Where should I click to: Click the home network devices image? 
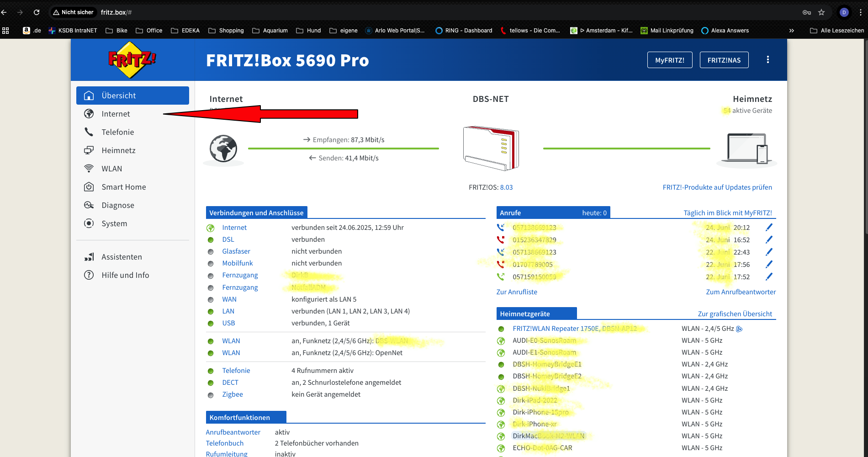(x=747, y=149)
